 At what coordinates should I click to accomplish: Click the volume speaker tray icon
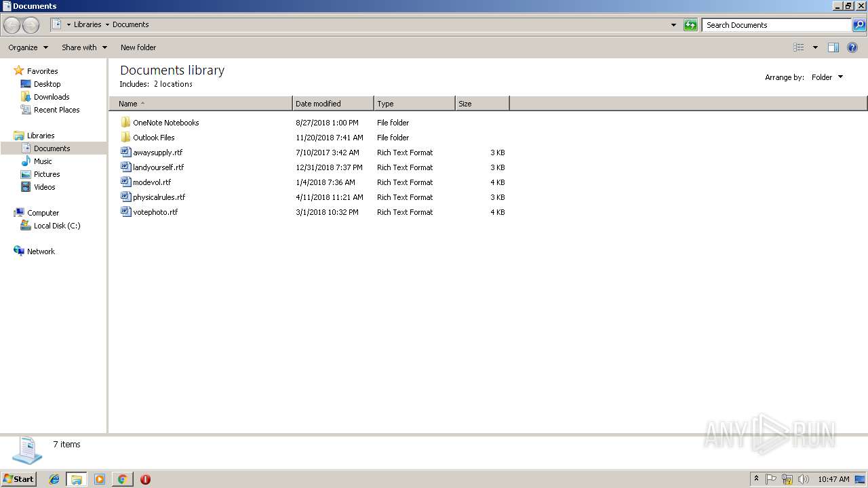coord(804,479)
